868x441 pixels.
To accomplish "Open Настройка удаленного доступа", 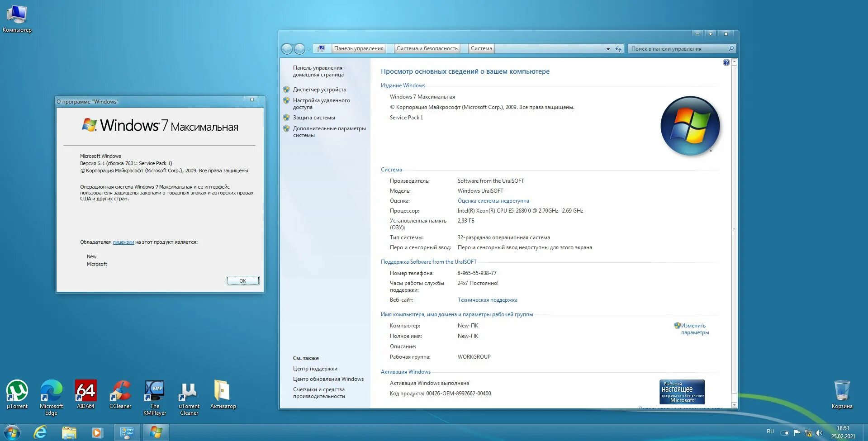I will [321, 104].
